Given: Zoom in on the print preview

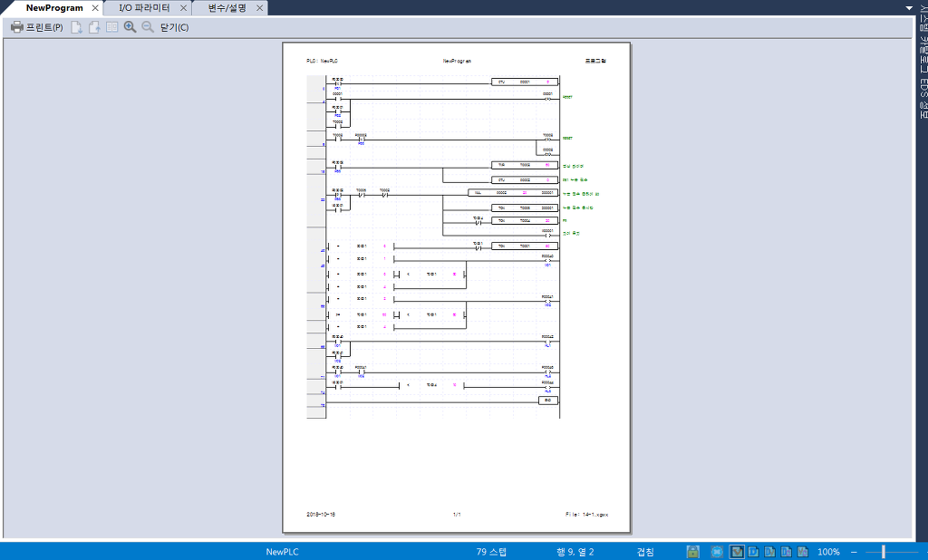Looking at the screenshot, I should (x=130, y=27).
